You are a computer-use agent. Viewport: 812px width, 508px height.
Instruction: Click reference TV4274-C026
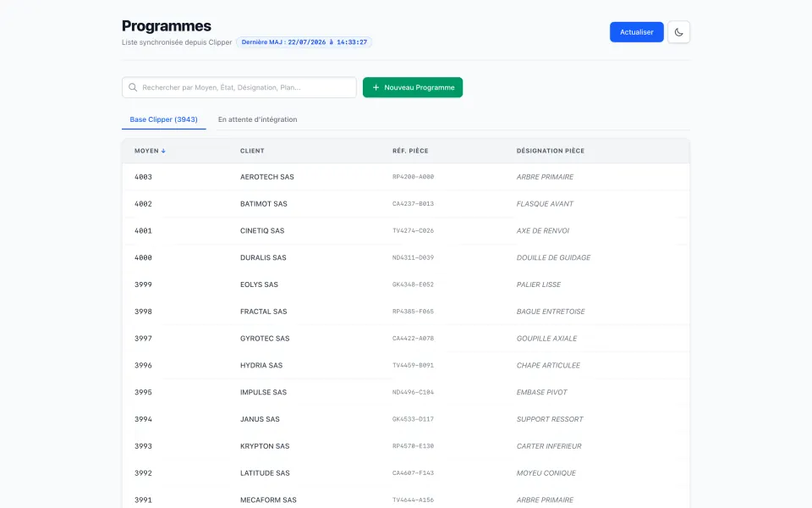414,230
